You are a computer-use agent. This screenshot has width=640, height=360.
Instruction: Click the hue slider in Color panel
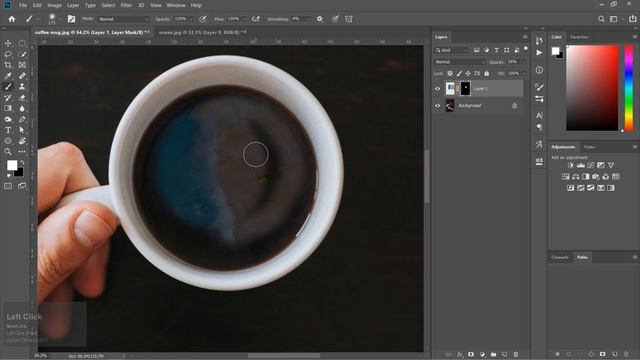[629, 88]
